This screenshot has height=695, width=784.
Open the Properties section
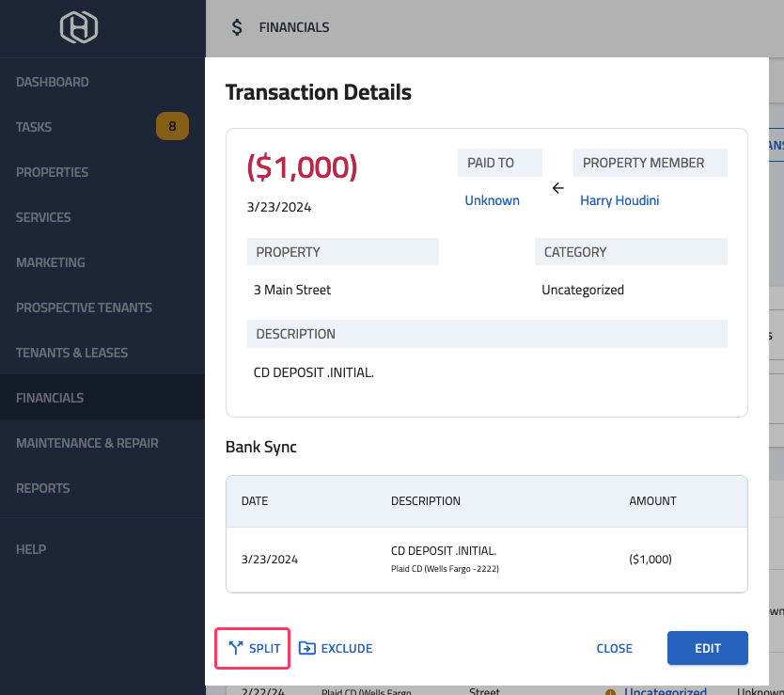tap(52, 172)
